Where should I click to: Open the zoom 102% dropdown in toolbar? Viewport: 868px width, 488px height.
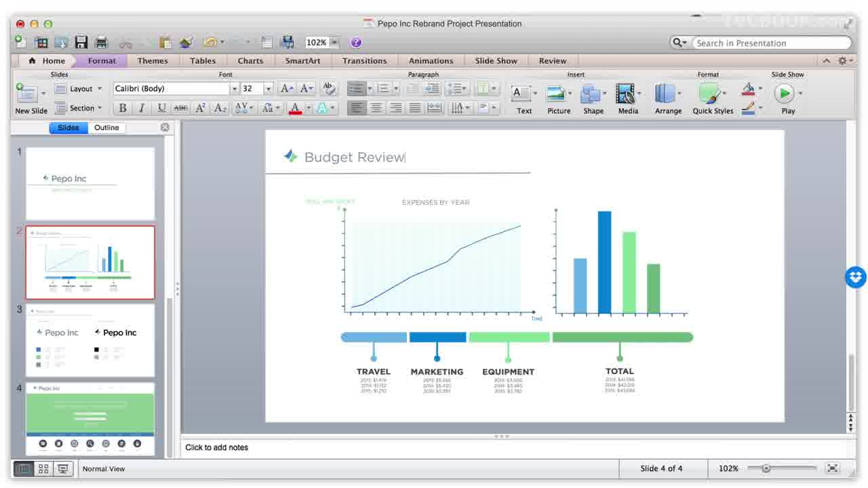click(333, 42)
